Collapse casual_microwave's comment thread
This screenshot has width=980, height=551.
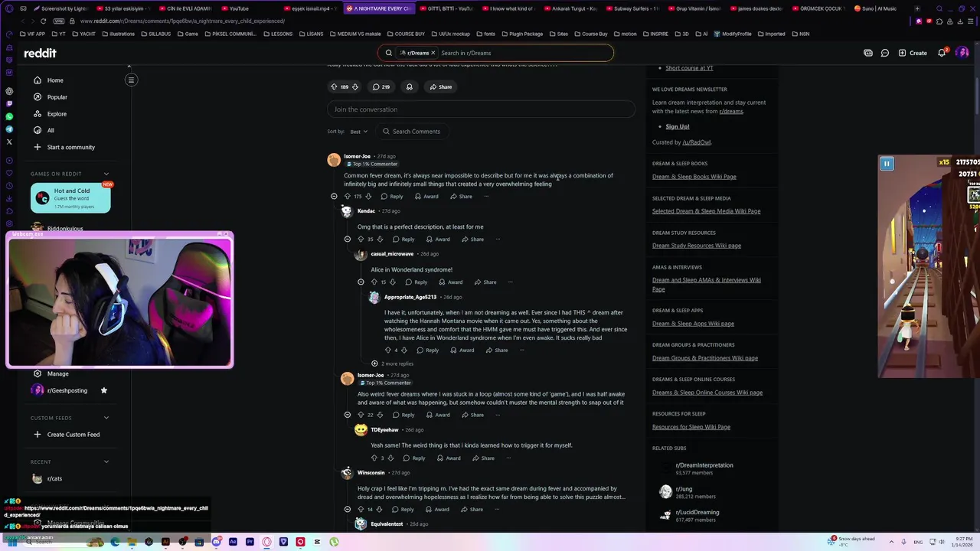click(x=361, y=282)
